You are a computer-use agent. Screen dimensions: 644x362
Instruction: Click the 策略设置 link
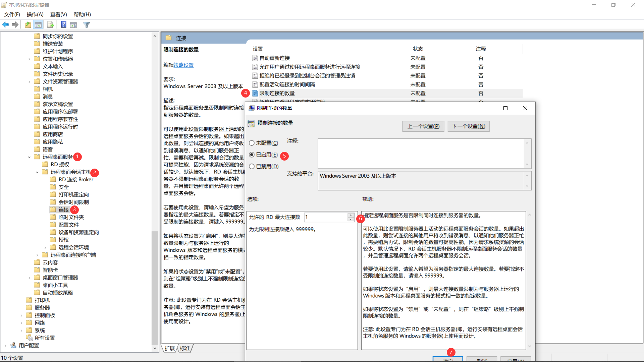pyautogui.click(x=183, y=65)
